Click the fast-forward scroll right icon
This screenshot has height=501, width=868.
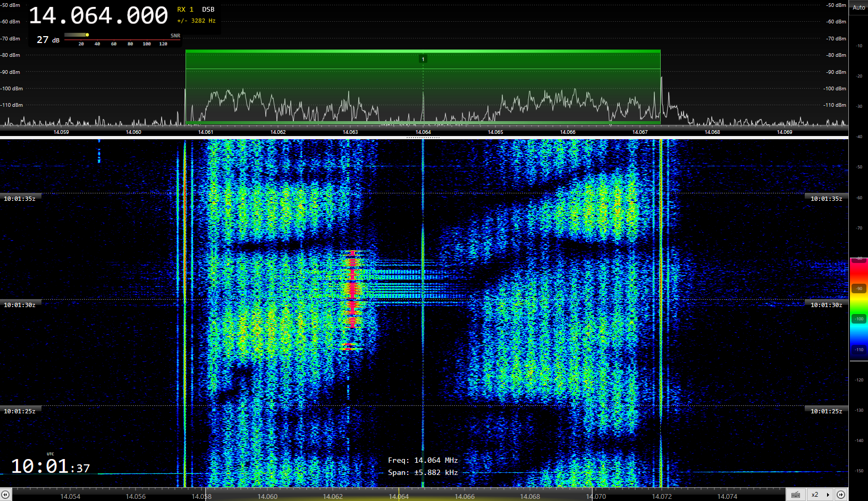(x=841, y=495)
